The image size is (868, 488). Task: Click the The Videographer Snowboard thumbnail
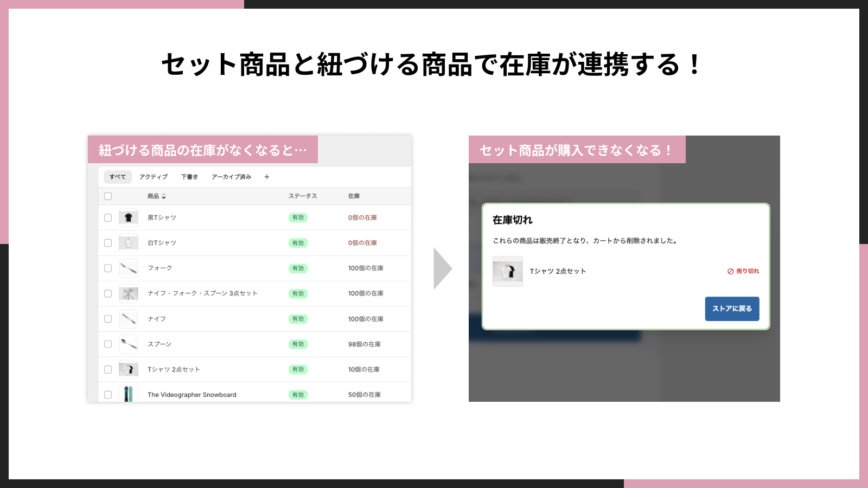129,394
